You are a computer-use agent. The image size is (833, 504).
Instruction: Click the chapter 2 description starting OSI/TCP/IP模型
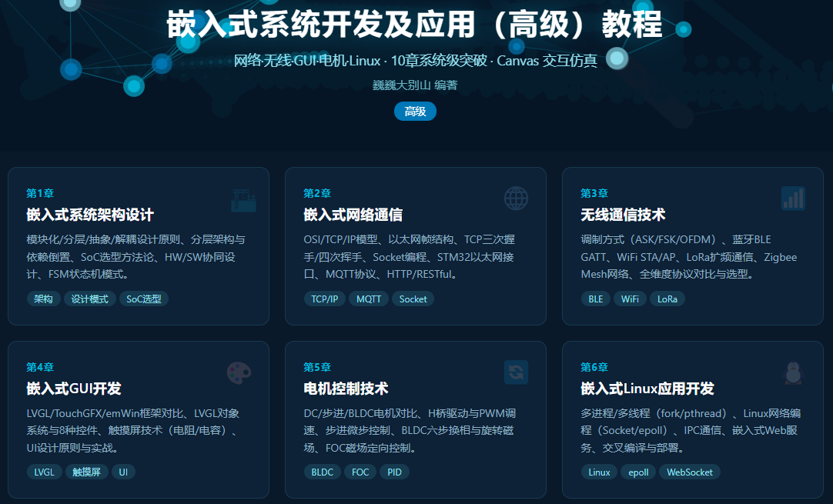pos(409,257)
